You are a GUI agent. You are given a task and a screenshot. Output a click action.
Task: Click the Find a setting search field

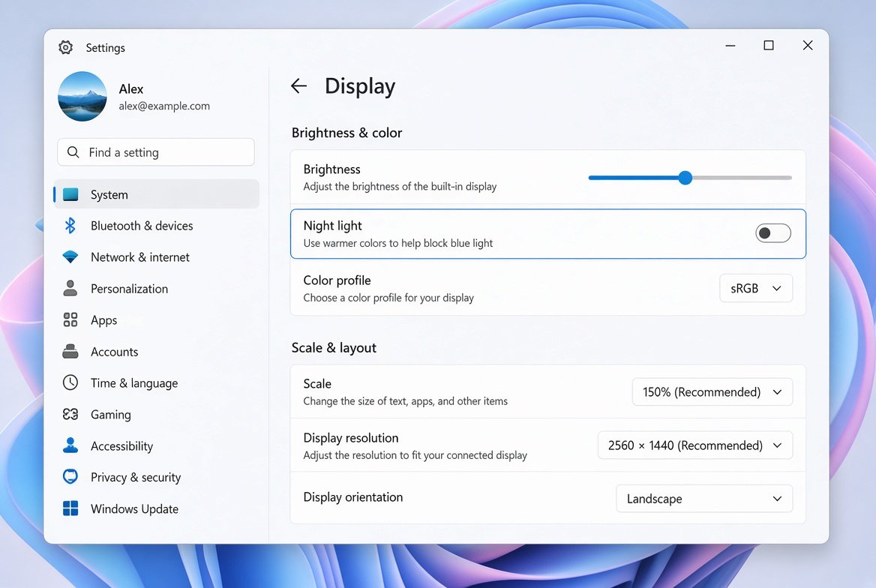coord(156,152)
